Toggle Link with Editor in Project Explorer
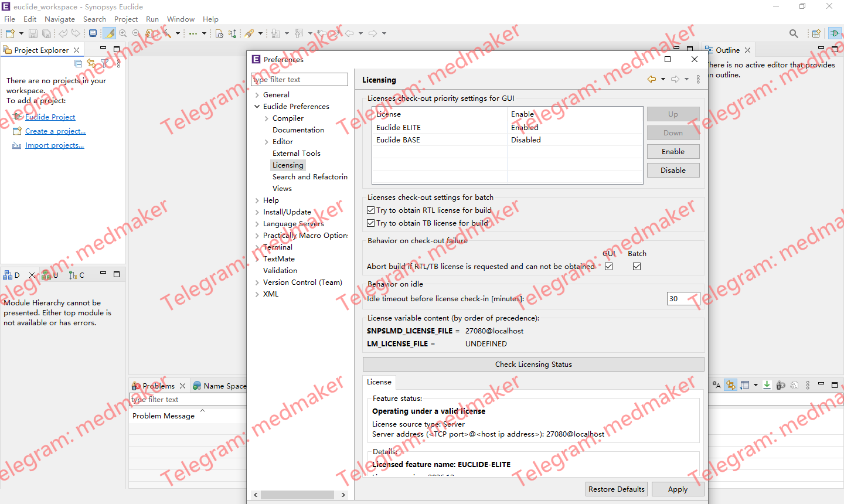Image resolution: width=844 pixels, height=504 pixels. tap(91, 63)
